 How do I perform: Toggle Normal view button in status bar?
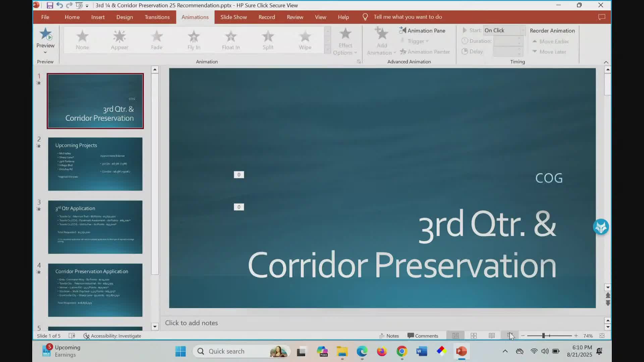click(x=455, y=336)
